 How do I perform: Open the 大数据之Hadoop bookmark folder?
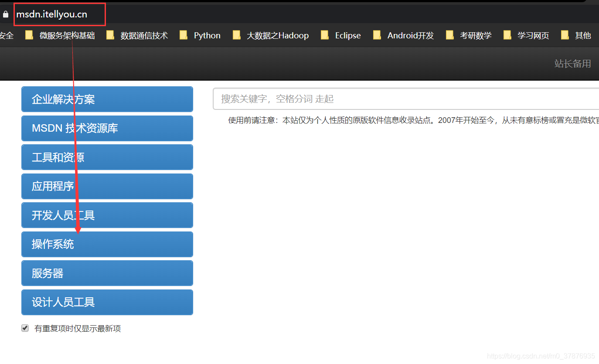(271, 35)
